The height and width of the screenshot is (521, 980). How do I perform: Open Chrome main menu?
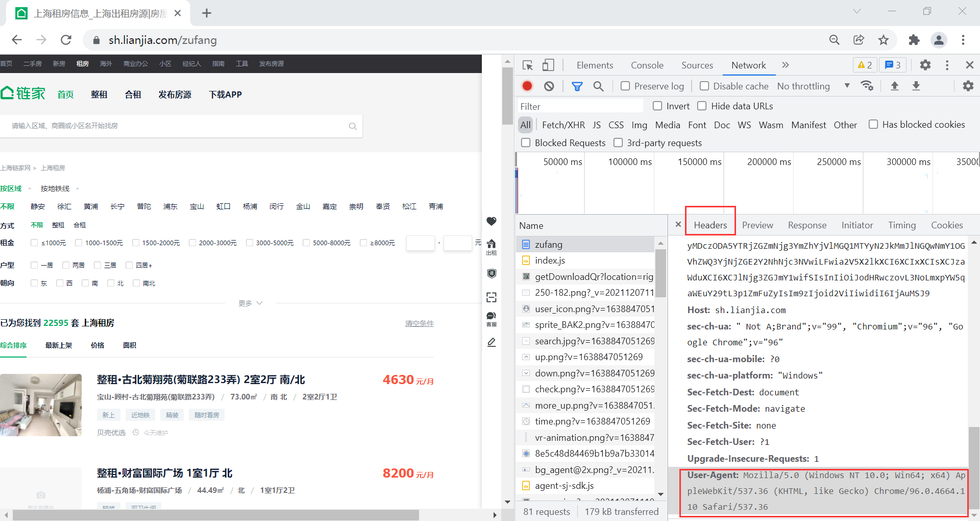963,40
